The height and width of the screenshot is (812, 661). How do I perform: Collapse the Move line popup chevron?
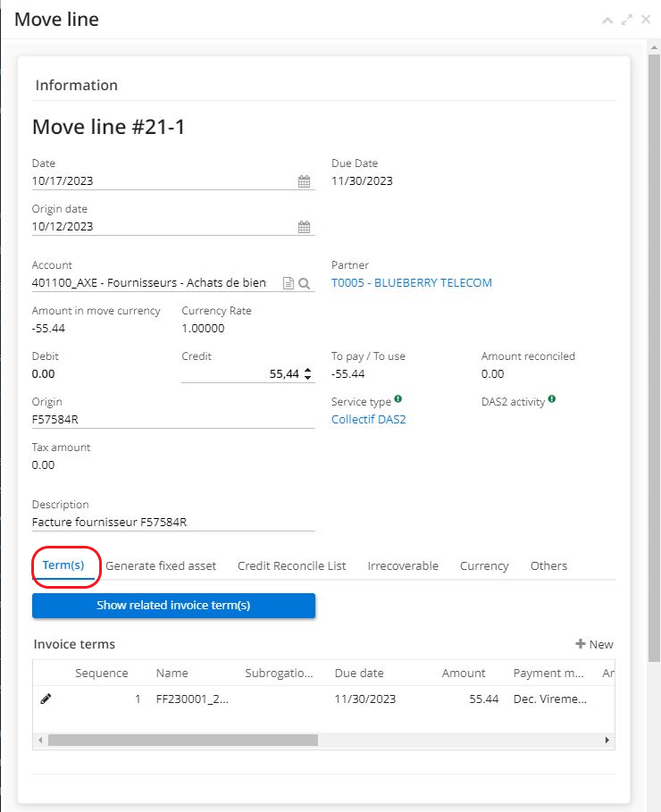607,20
